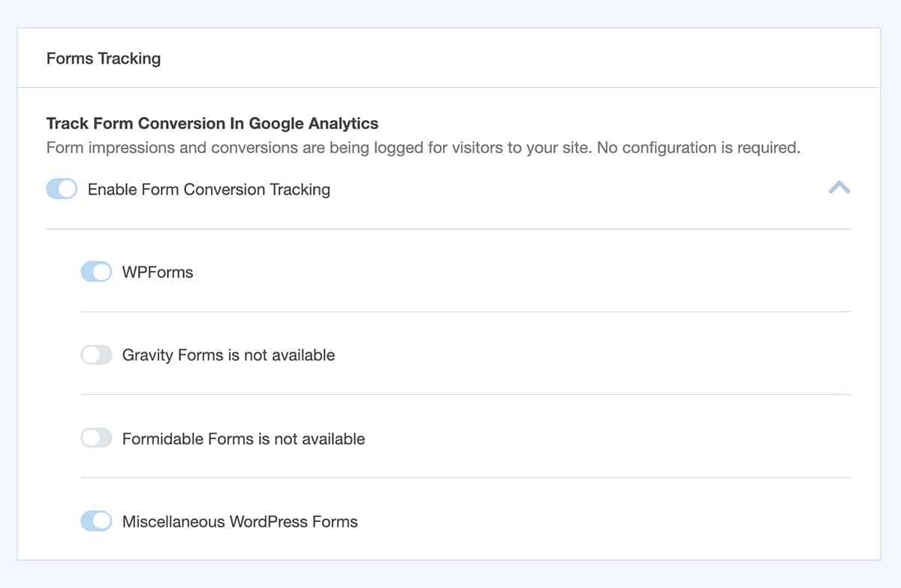Viewport: 901px width, 588px height.
Task: Turn off the WPForms toggle switch
Action: (96, 271)
